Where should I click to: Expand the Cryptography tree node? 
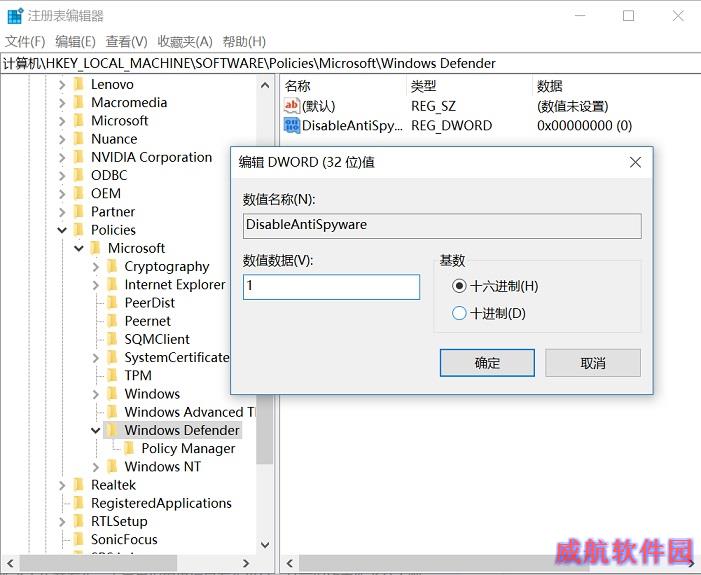coord(96,267)
